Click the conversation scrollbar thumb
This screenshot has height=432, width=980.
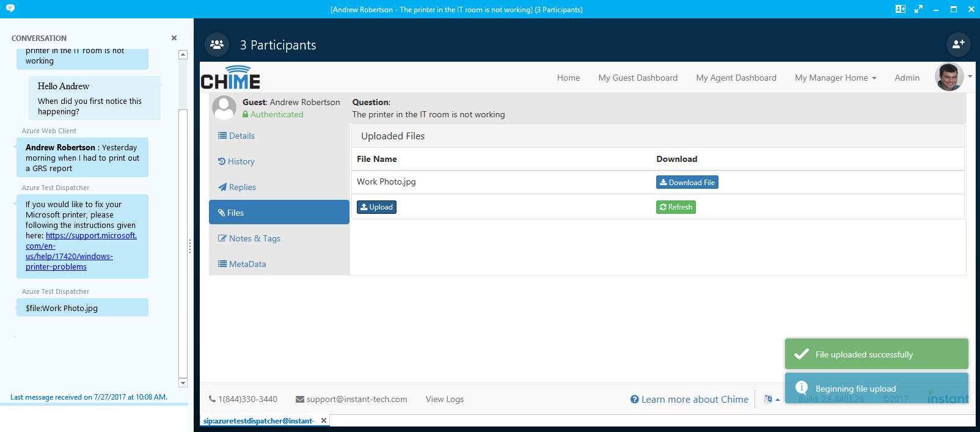pyautogui.click(x=183, y=244)
